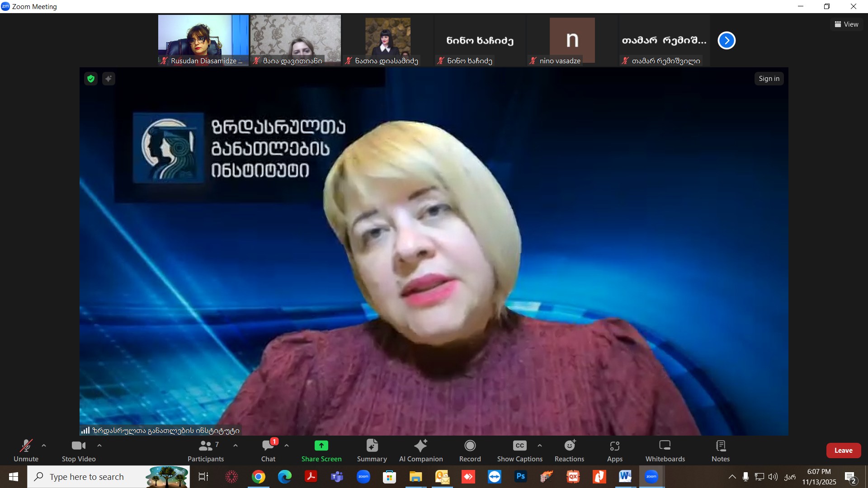Expand caption options arrow beside Show Captions
This screenshot has width=868, height=488.
pyautogui.click(x=540, y=446)
